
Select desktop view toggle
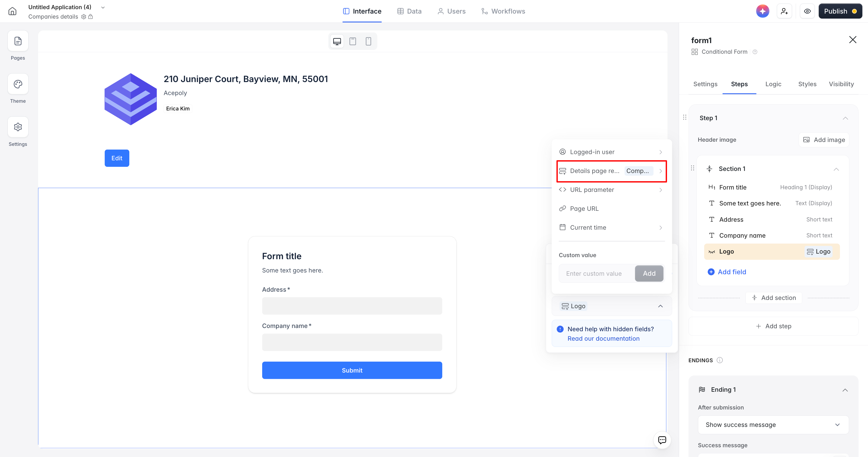337,41
